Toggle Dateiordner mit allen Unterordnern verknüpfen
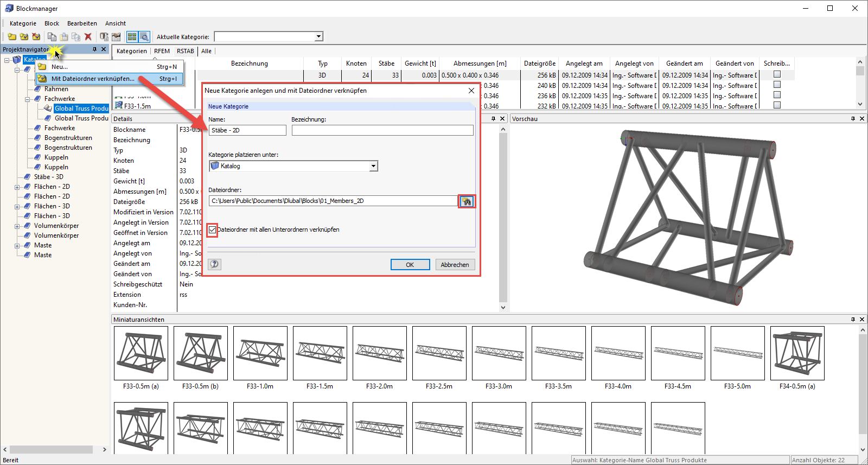The image size is (868, 465). point(213,230)
